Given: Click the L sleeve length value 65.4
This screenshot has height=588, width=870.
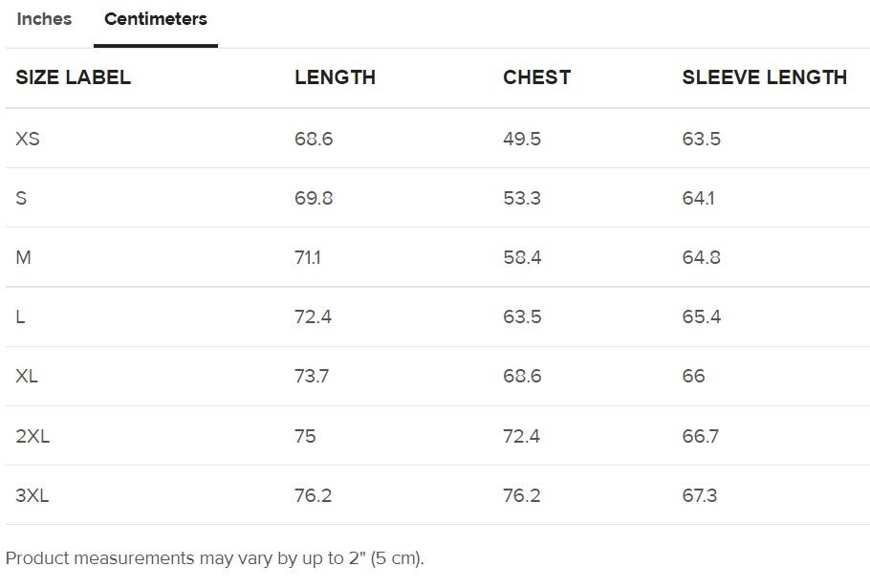Looking at the screenshot, I should pyautogui.click(x=702, y=316).
